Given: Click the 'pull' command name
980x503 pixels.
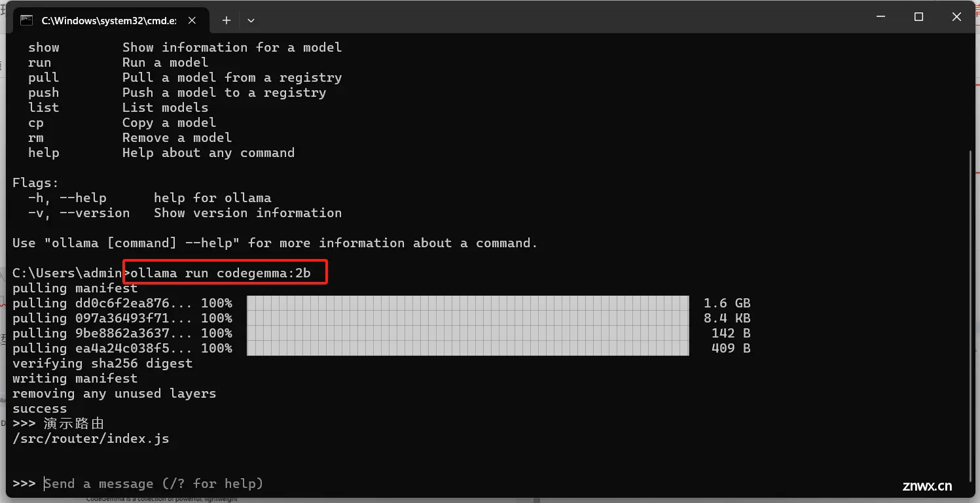Looking at the screenshot, I should 44,77.
